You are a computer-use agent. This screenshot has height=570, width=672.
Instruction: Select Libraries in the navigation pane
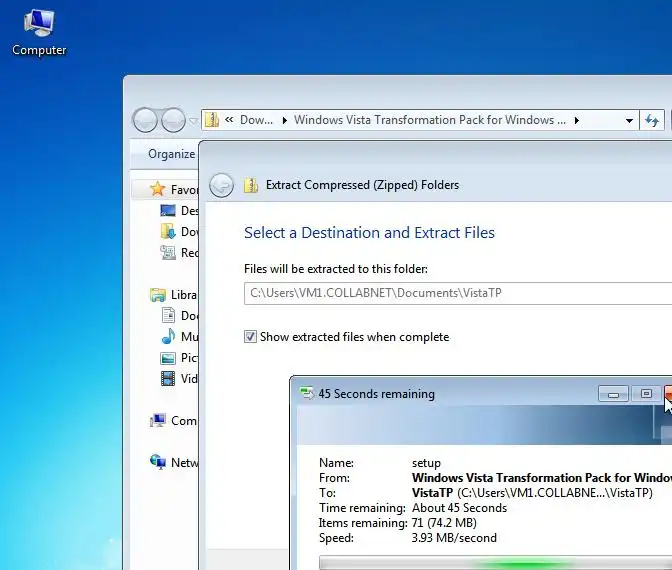[184, 295]
